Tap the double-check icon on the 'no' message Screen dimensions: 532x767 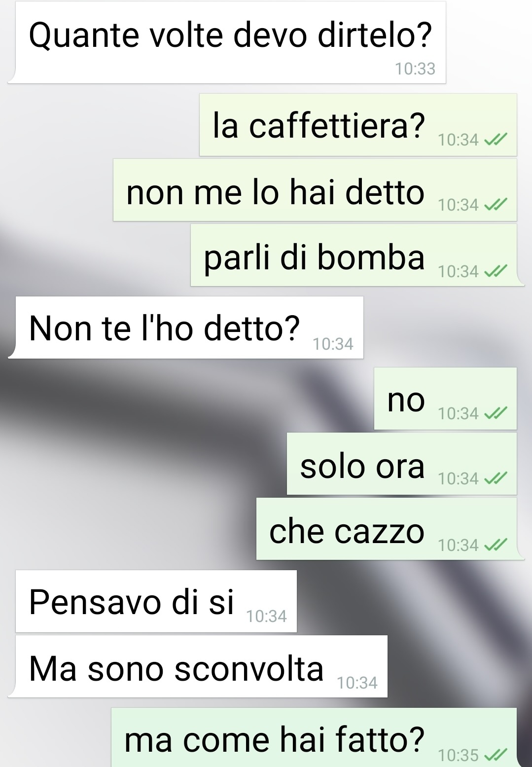point(496,414)
